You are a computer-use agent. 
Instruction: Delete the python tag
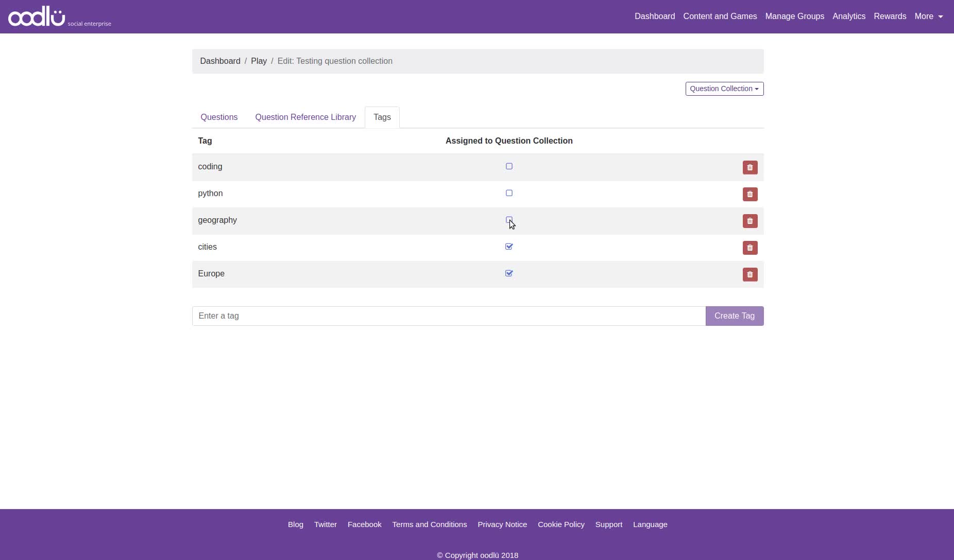click(x=749, y=194)
